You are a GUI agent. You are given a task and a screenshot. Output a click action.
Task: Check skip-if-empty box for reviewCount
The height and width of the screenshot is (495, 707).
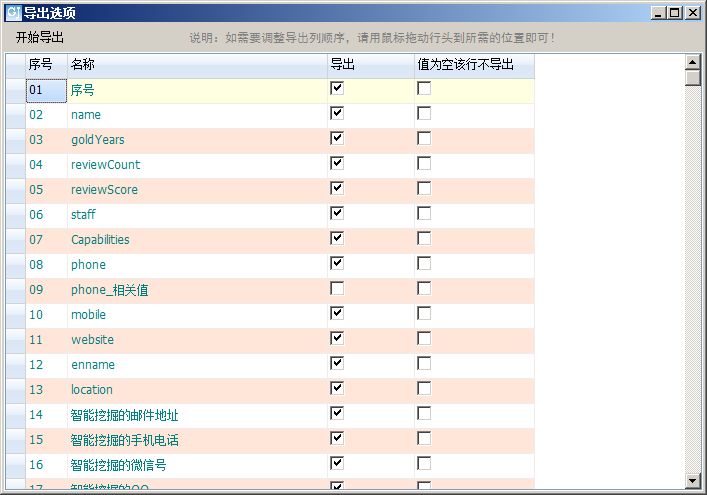424,163
